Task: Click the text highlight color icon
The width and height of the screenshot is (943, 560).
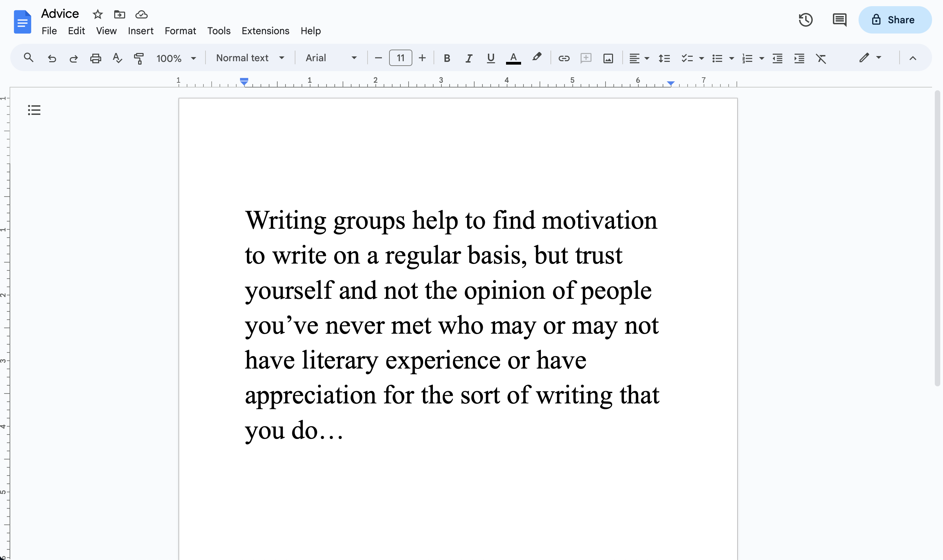Action: (x=536, y=57)
